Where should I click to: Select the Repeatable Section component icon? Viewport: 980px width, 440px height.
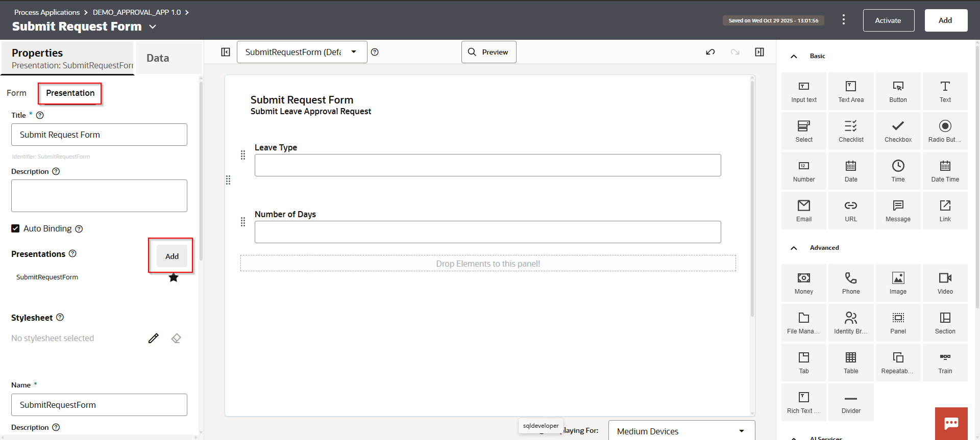point(897,363)
